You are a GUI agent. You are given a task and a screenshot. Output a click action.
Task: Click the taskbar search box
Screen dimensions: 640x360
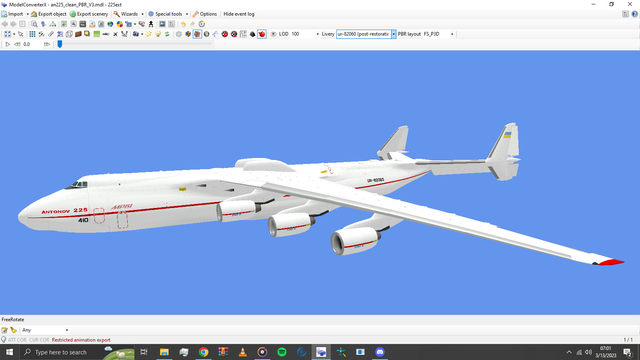[77, 352]
